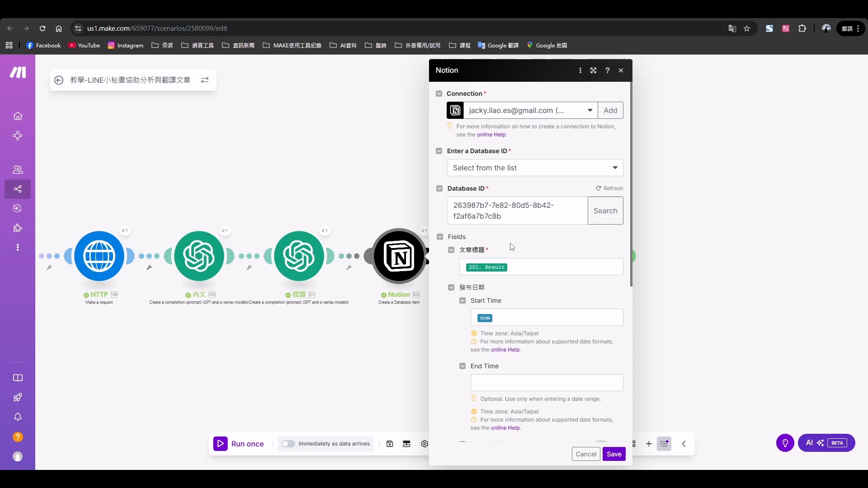
Task: Click the empty End Time field
Action: [547, 383]
